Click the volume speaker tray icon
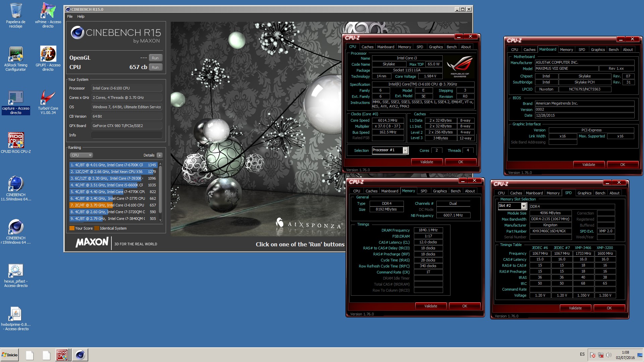The image size is (644, 362). (x=609, y=355)
